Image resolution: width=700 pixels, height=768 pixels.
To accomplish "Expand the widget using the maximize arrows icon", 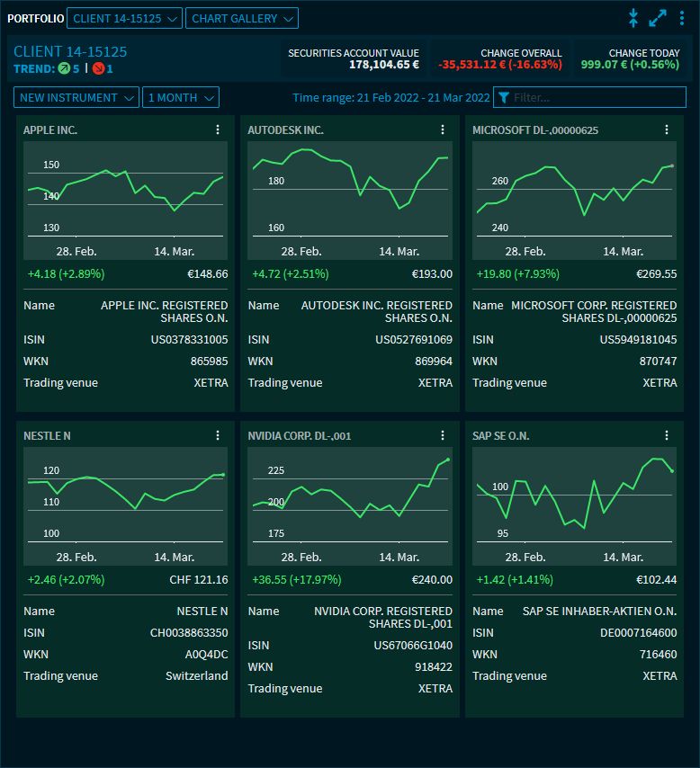I will 658,18.
